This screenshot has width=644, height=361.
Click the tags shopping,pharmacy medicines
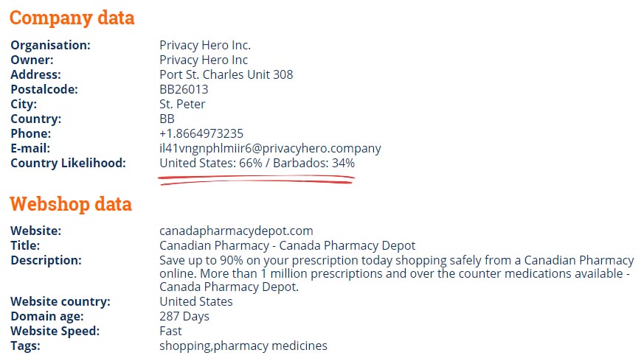pyautogui.click(x=243, y=346)
